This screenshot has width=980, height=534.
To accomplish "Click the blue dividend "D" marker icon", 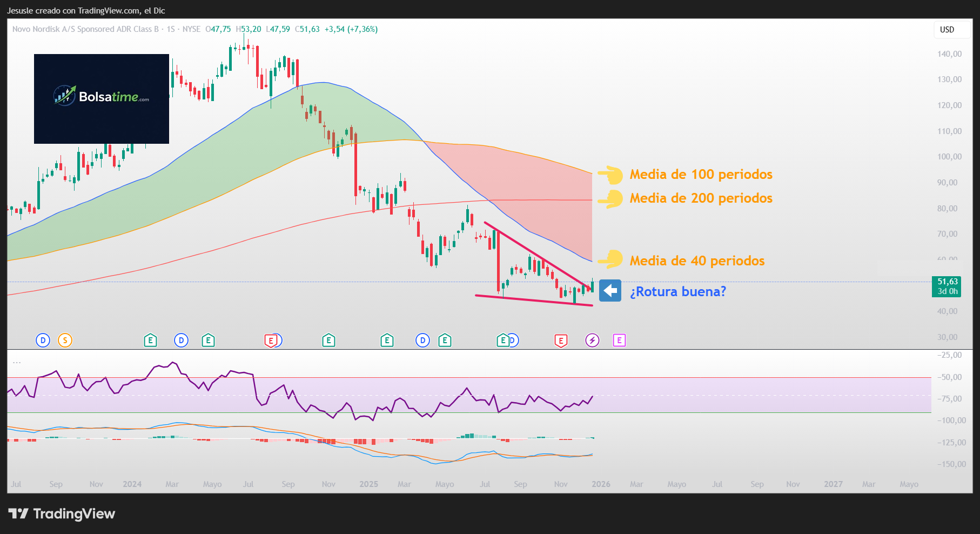I will [x=43, y=341].
